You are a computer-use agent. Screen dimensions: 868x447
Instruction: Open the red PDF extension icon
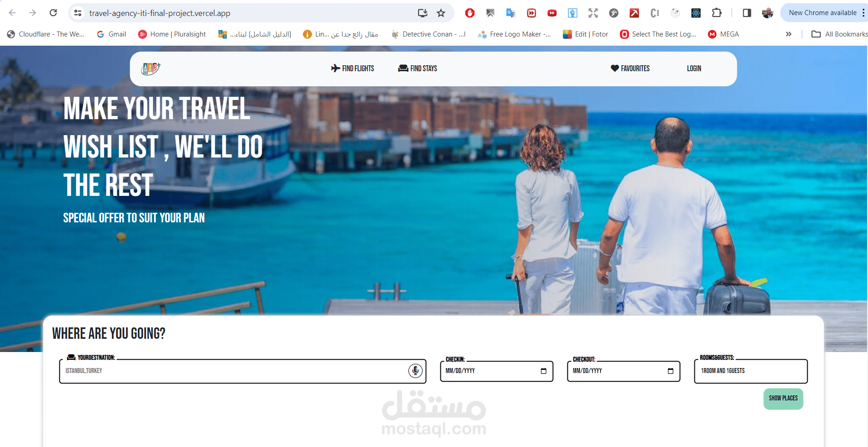click(x=634, y=13)
